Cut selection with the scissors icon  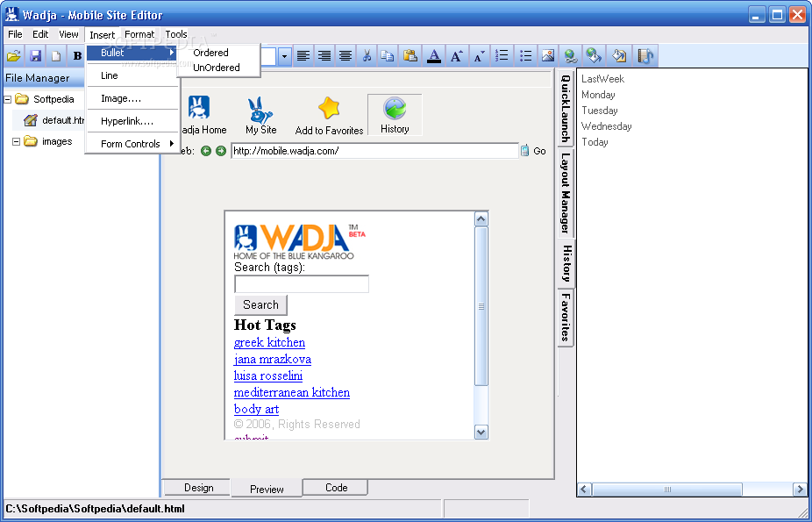367,55
